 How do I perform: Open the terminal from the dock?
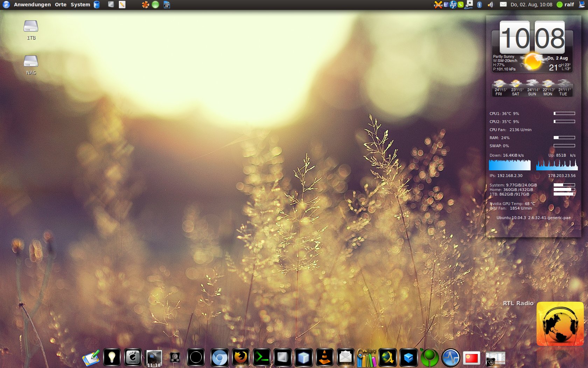(262, 357)
